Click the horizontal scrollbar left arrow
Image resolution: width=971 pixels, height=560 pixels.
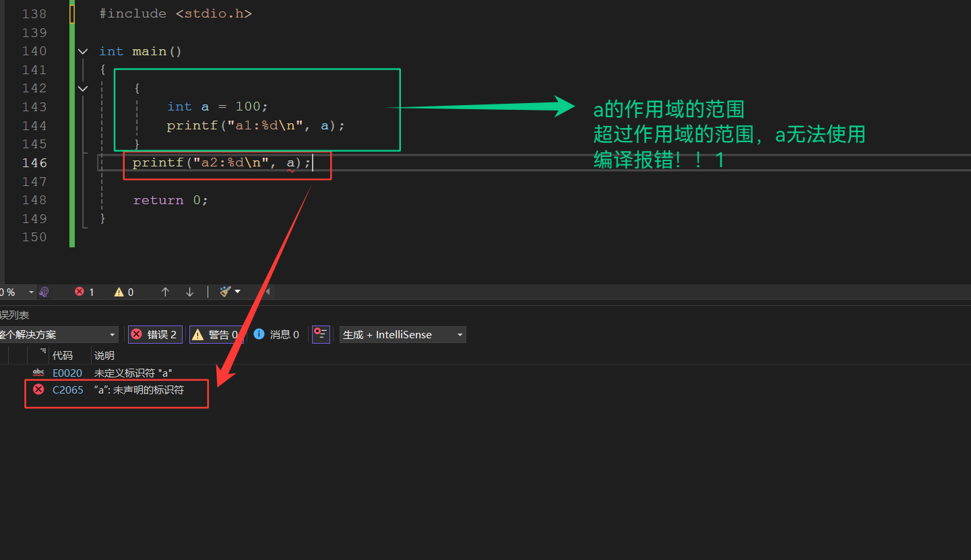click(268, 292)
